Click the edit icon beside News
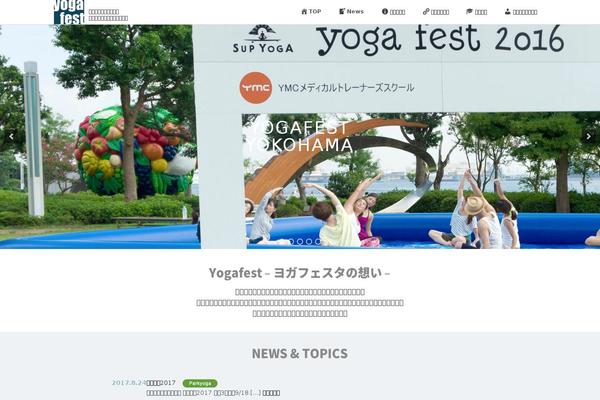The width and height of the screenshot is (600, 400). (342, 11)
